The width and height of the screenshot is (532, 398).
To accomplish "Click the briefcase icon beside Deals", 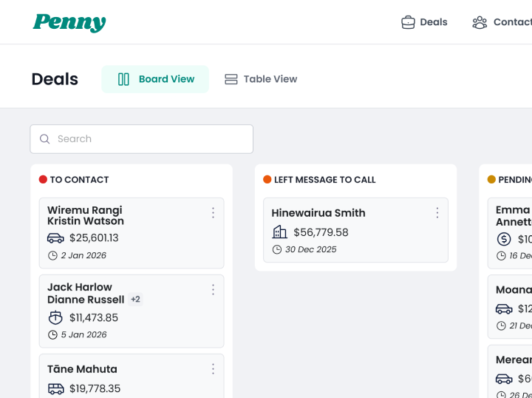I will (x=408, y=22).
